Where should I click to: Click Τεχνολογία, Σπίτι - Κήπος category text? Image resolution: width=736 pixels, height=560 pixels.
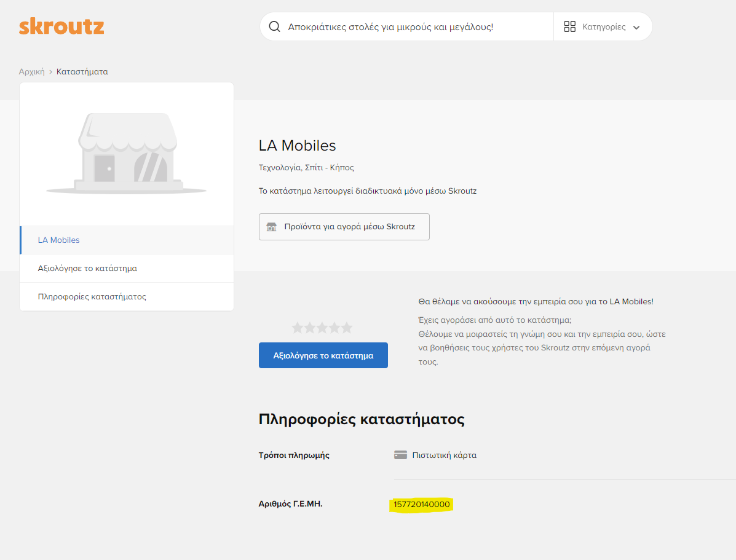tap(306, 168)
